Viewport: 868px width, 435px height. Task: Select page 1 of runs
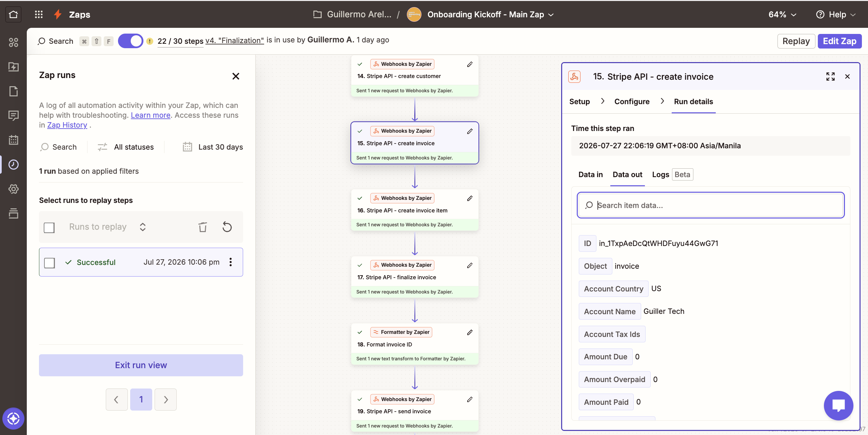point(141,399)
